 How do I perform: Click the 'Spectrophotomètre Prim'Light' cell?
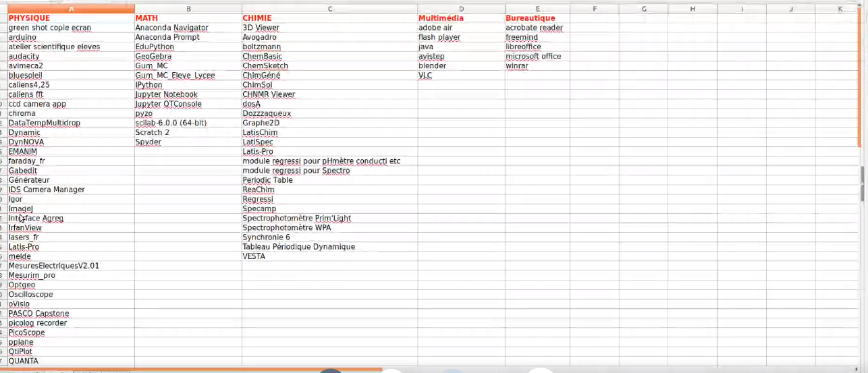pyautogui.click(x=329, y=219)
